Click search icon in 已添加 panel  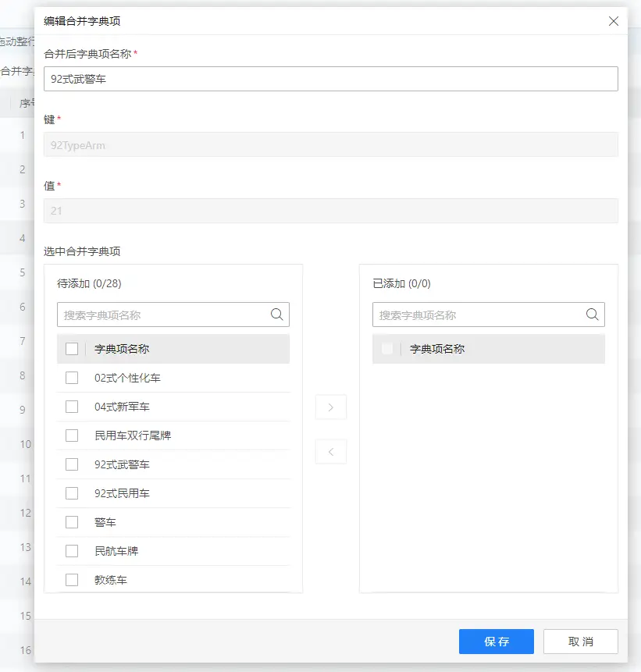[x=593, y=315]
